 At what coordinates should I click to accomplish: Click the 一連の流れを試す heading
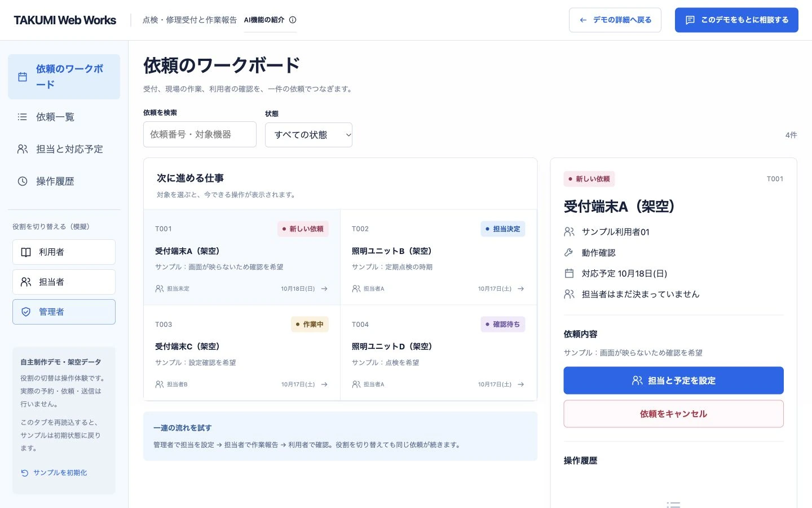tap(182, 428)
